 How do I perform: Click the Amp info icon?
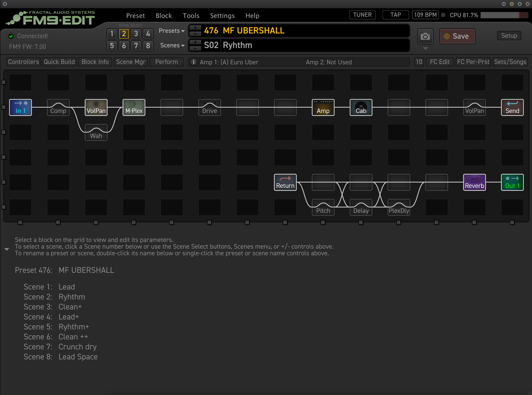click(x=194, y=62)
